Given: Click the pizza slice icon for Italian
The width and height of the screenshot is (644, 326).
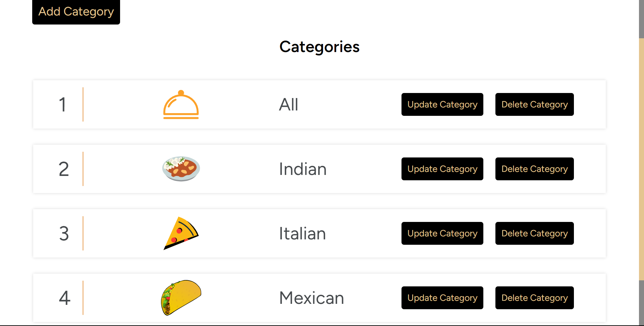Looking at the screenshot, I should click(181, 233).
